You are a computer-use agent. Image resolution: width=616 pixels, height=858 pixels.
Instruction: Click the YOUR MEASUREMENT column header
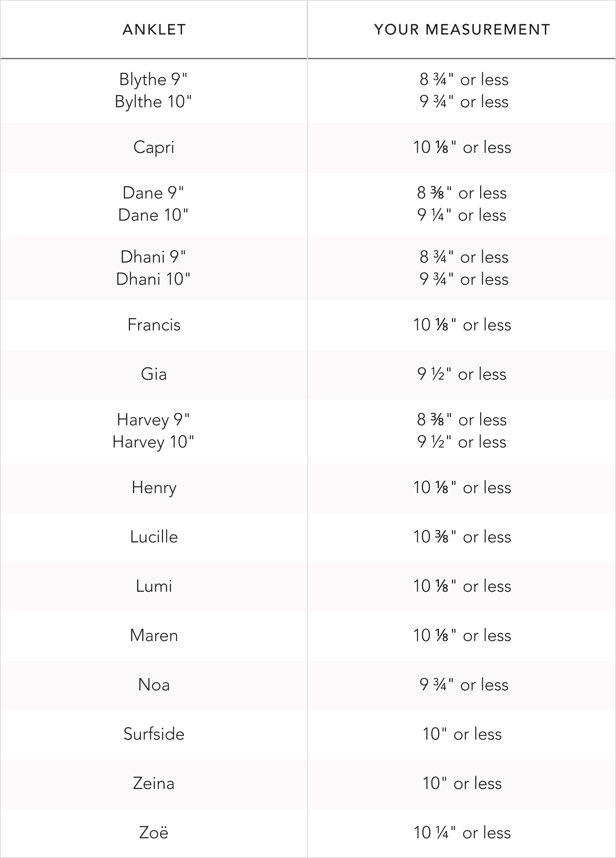[x=462, y=30]
